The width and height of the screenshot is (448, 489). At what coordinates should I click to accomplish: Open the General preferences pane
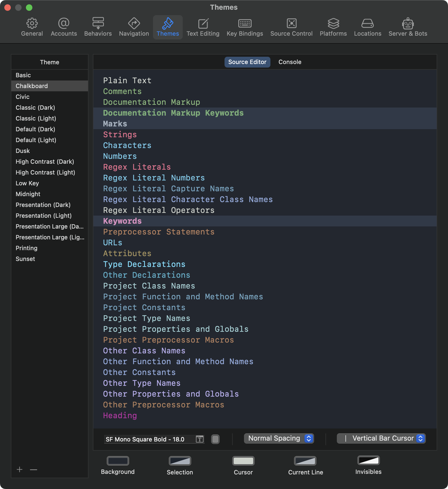32,27
